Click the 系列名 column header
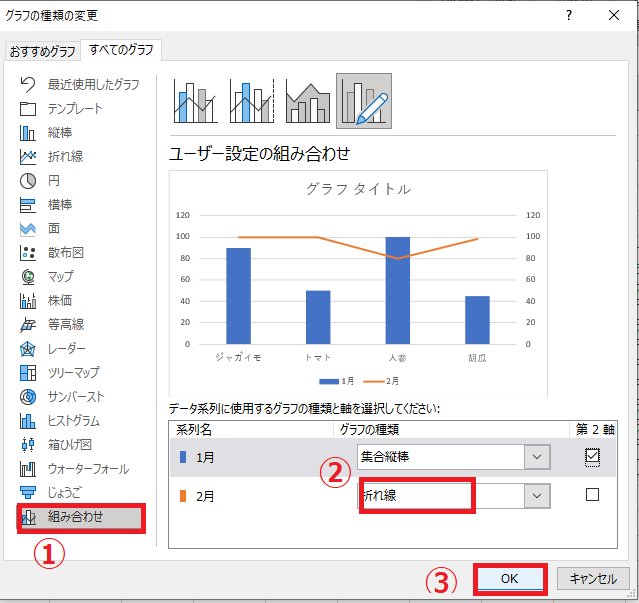Image resolution: width=639 pixels, height=603 pixels. (x=194, y=430)
